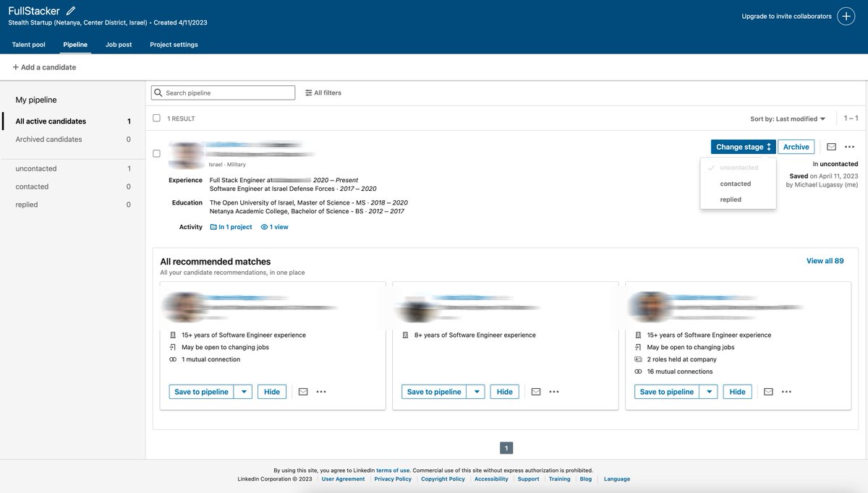Open the User Agreement footer link

tap(344, 479)
